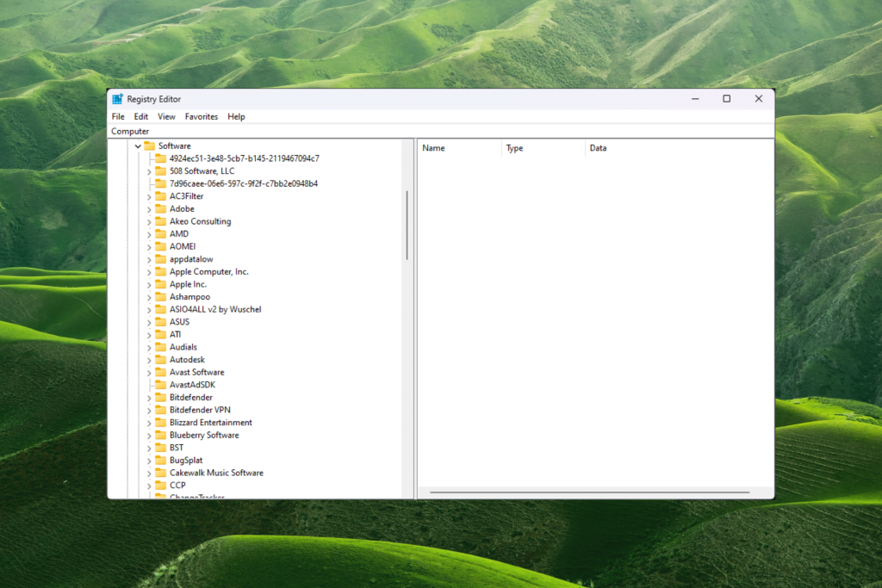Click the Software folder icon
The width and height of the screenshot is (882, 588).
pos(150,145)
